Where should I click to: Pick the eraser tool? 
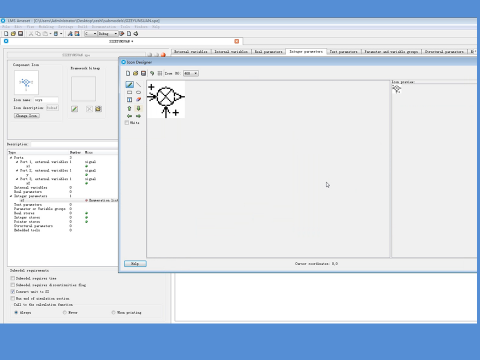pos(138,100)
